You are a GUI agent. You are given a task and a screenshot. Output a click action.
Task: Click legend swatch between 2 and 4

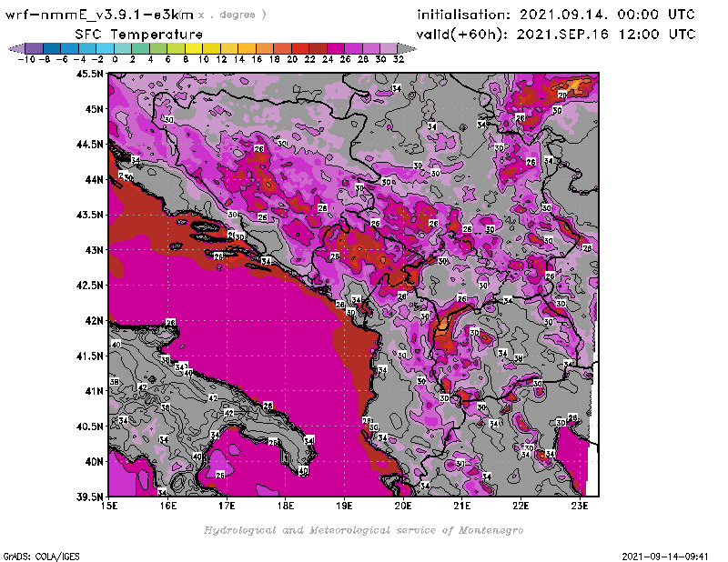(x=141, y=48)
